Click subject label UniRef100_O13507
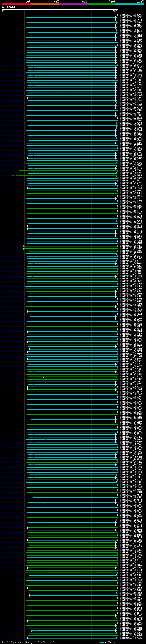This screenshot has height=644, width=146. [131, 63]
